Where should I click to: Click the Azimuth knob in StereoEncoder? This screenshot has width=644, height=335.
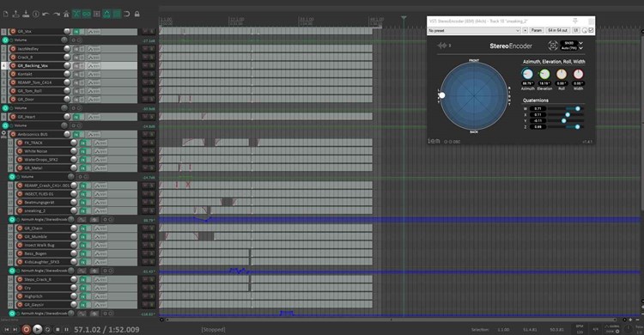(x=527, y=74)
